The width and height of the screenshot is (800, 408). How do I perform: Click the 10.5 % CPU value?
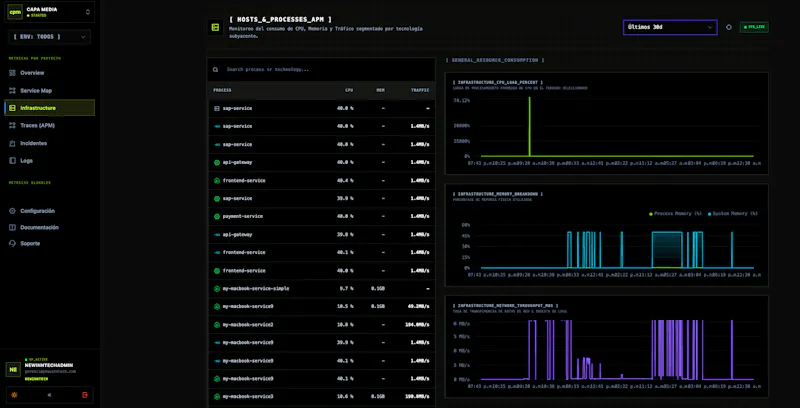[345, 307]
